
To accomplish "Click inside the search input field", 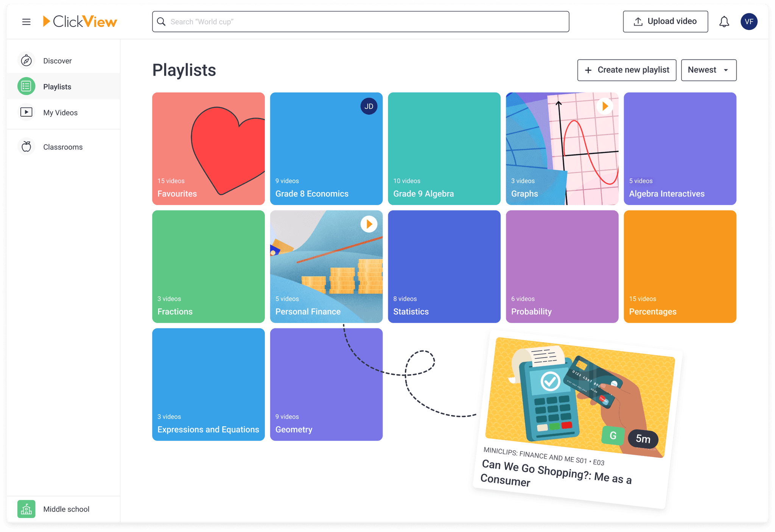I will pos(359,22).
